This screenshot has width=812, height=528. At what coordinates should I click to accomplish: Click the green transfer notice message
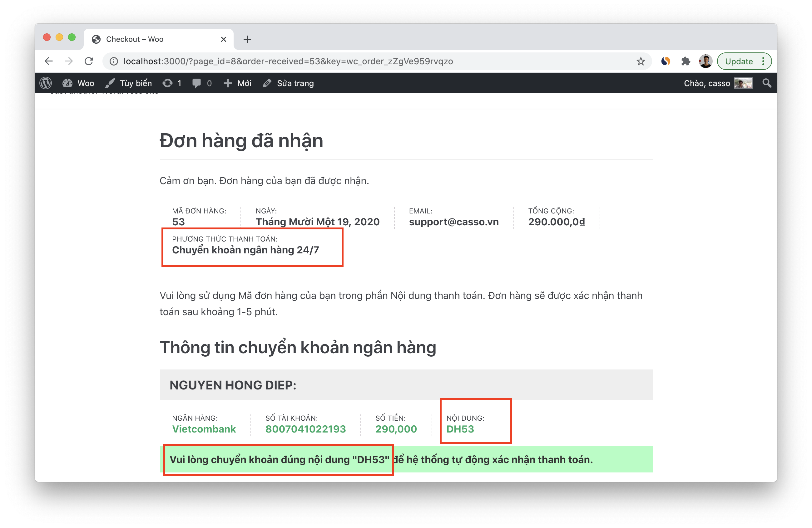406,459
